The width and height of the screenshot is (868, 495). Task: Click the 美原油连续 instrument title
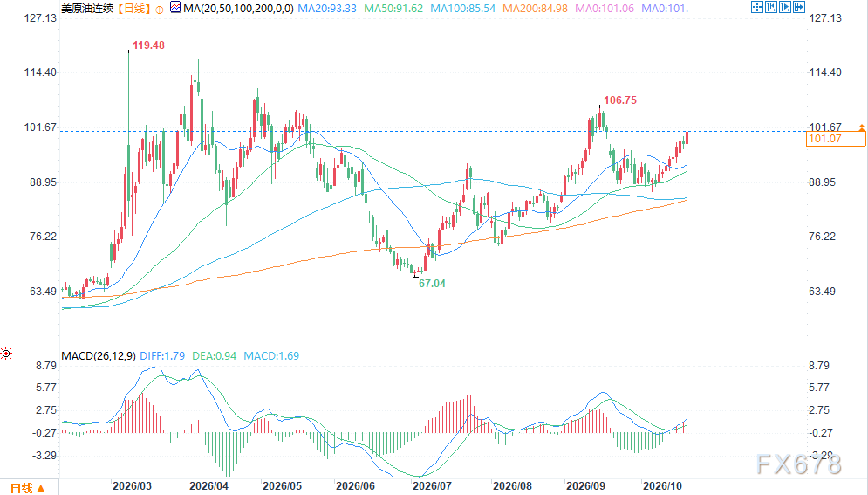point(87,9)
